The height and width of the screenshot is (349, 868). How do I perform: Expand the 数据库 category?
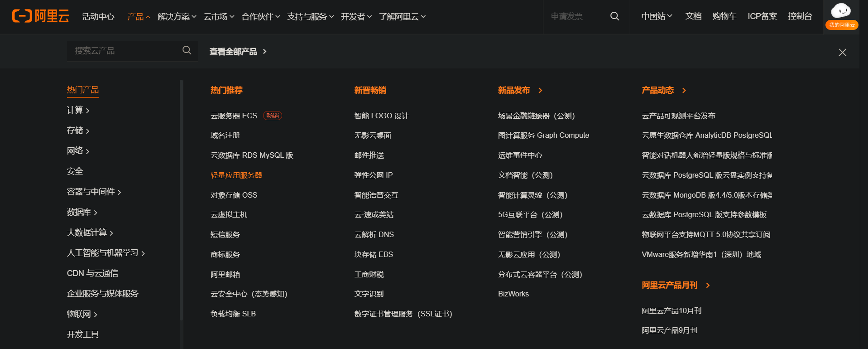pyautogui.click(x=82, y=212)
